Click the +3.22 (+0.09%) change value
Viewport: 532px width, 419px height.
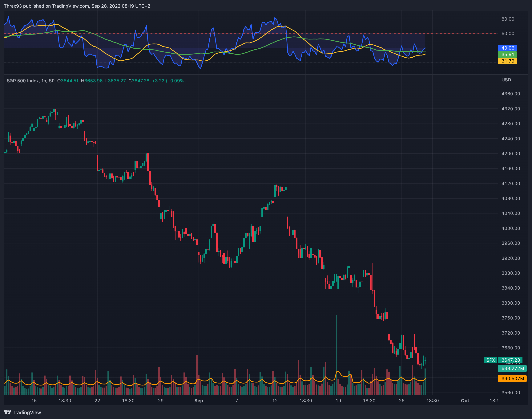[169, 81]
